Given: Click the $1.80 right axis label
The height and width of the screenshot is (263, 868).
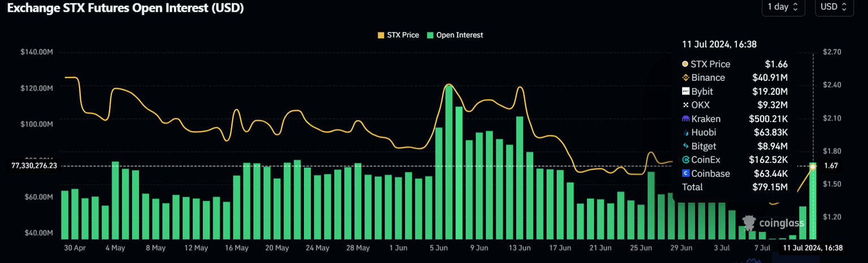Looking at the screenshot, I should tap(833, 151).
